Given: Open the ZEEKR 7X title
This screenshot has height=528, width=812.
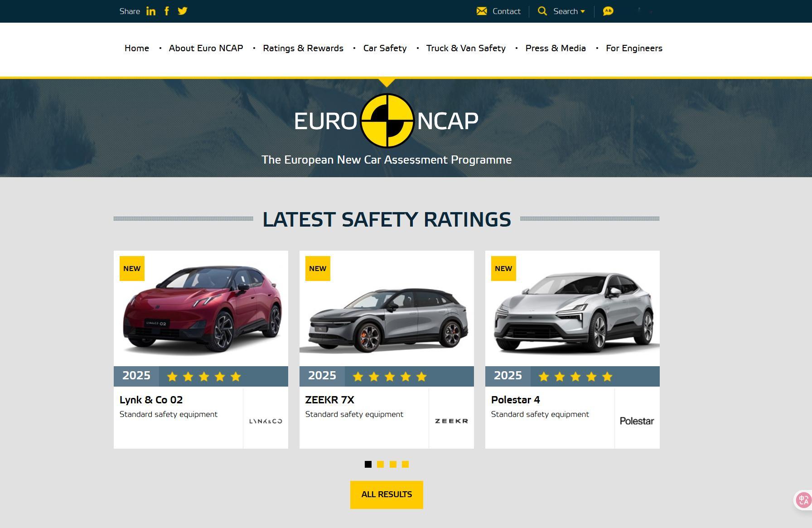Looking at the screenshot, I should (x=329, y=400).
